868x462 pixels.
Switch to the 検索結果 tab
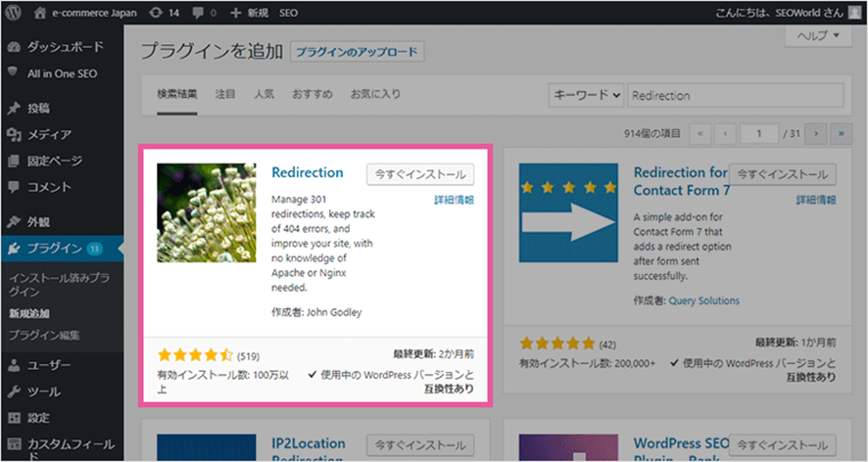tap(177, 94)
